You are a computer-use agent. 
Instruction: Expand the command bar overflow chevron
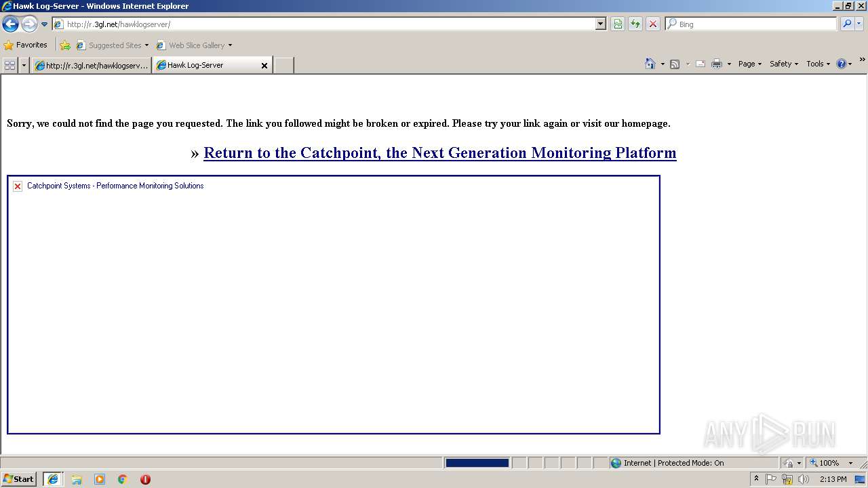(862, 60)
